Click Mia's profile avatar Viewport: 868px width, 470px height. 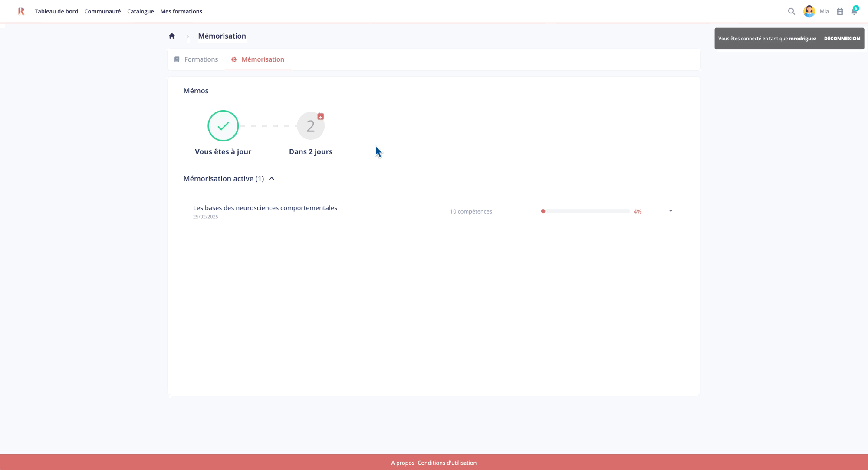[x=809, y=11]
